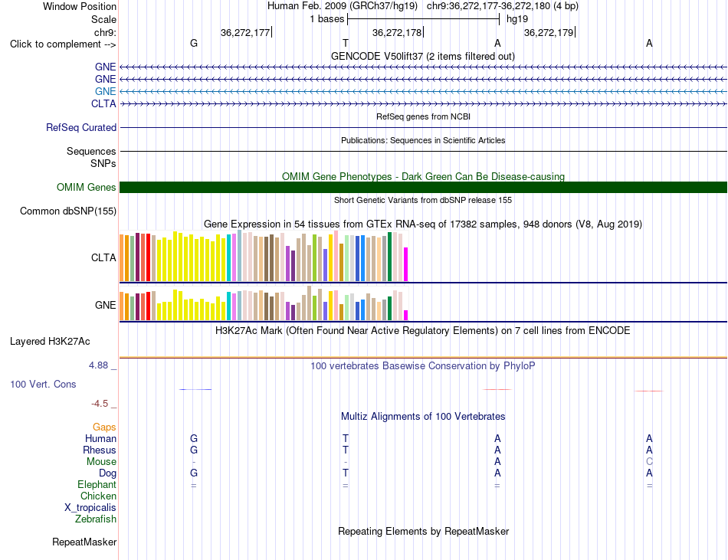The height and width of the screenshot is (560, 728).
Task: Click the 'Human Feb. 2009 (GRCh37/hg19)' assembly text
Action: 343,6
